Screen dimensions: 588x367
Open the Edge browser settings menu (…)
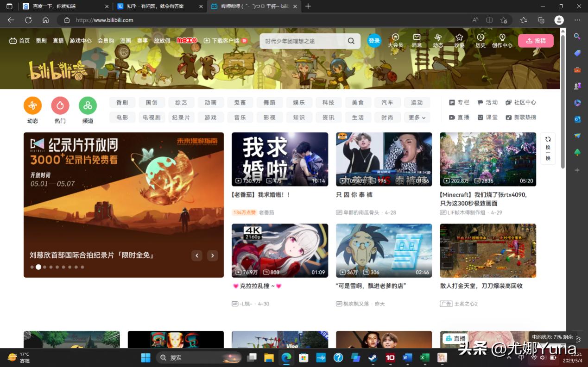click(x=577, y=20)
